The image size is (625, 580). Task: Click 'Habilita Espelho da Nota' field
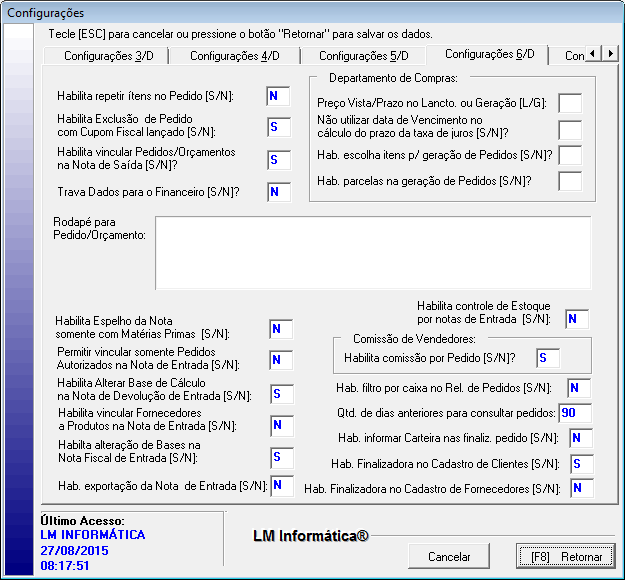click(281, 329)
